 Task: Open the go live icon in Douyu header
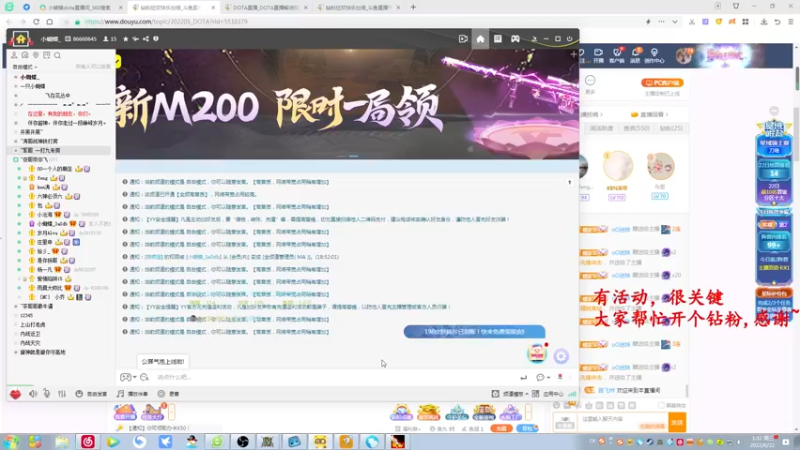(598, 56)
